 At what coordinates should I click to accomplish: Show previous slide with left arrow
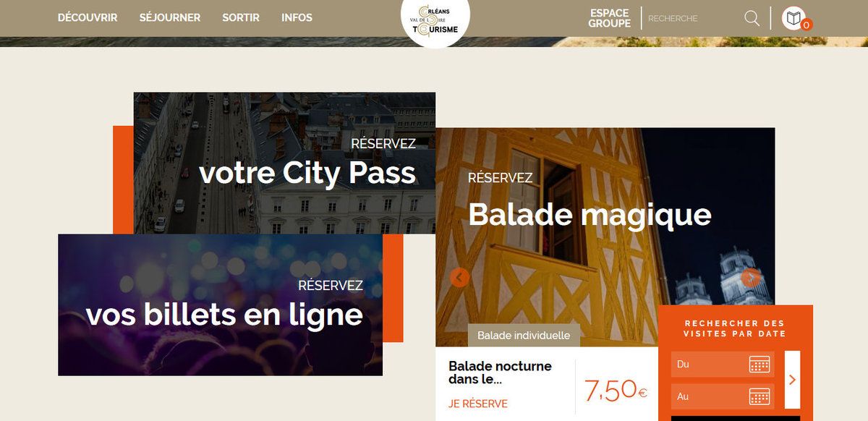click(459, 278)
